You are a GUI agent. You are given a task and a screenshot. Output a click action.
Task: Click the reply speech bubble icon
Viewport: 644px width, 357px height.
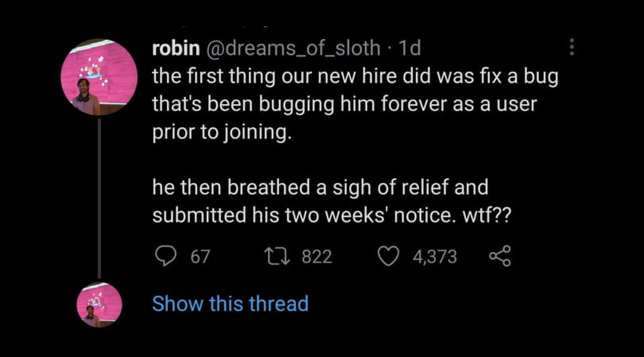(x=165, y=256)
